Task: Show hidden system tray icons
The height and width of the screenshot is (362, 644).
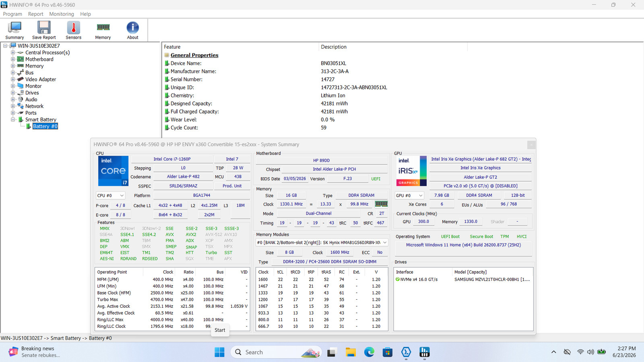Action: point(554,352)
